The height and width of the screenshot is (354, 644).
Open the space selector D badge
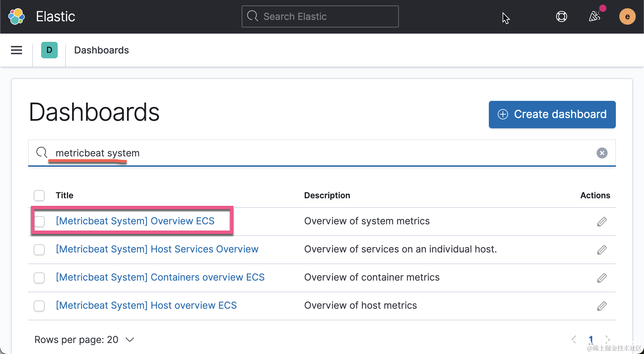pos(49,50)
